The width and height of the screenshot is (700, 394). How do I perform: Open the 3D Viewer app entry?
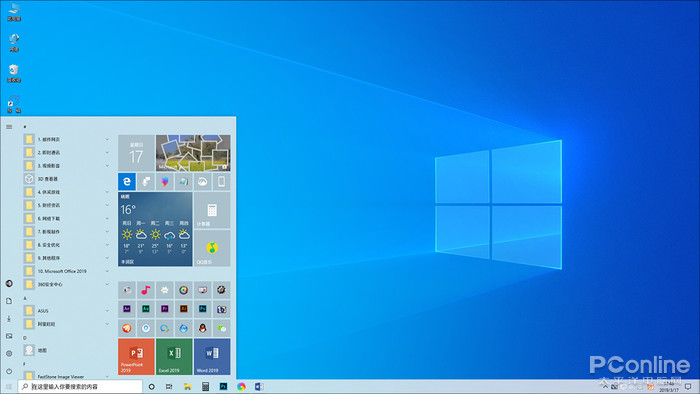[x=67, y=179]
